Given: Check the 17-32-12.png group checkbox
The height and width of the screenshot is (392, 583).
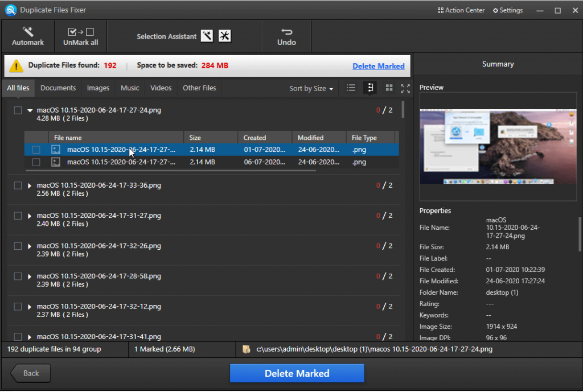Looking at the screenshot, I should tap(18, 307).
